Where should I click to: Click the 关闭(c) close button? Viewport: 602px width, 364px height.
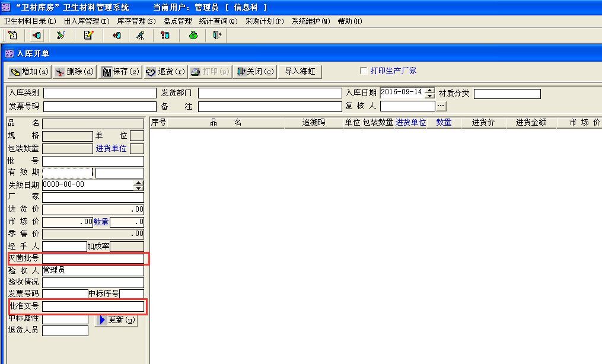[255, 72]
